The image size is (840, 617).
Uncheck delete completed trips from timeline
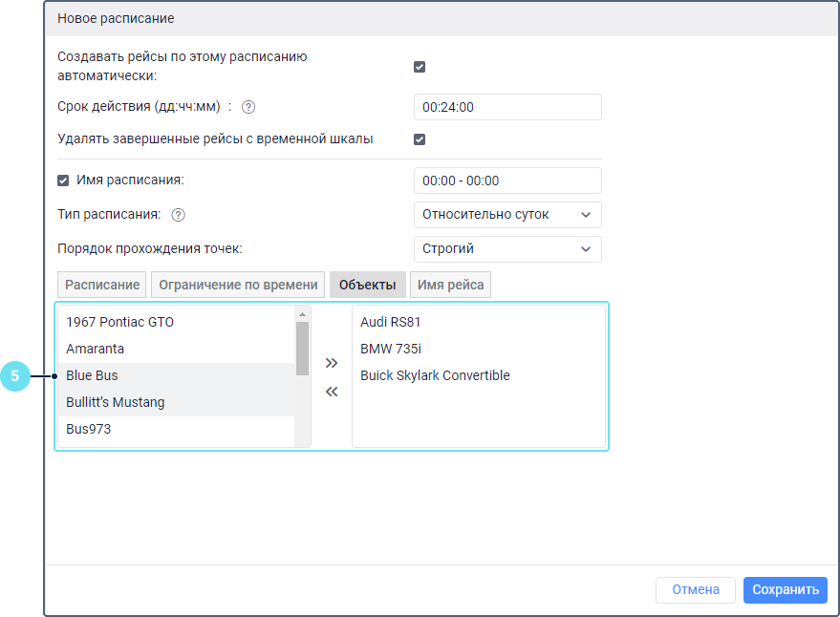coord(420,139)
